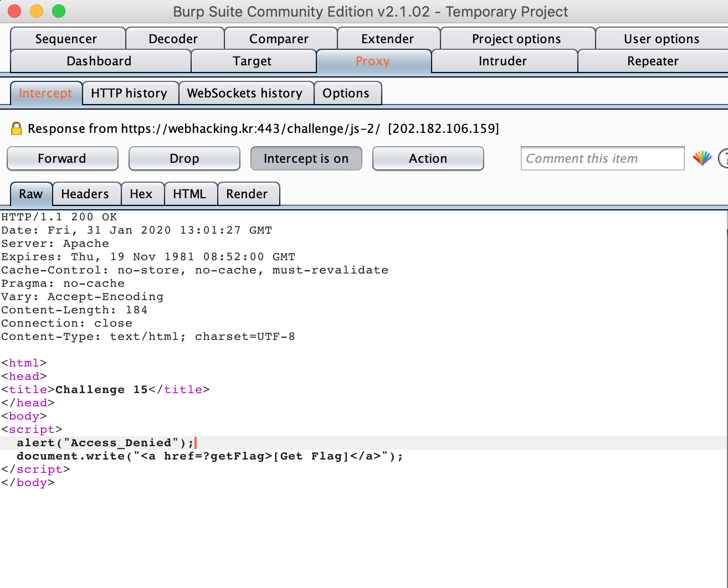Open the Decoder tab
This screenshot has width=728, height=588.
click(x=173, y=39)
